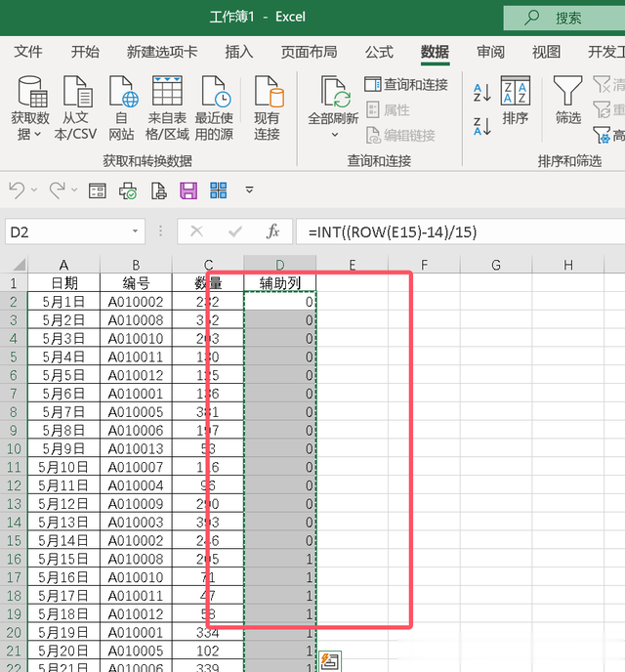
Task: Switch to the Page Layout (页面布局) tab
Action: tap(309, 52)
